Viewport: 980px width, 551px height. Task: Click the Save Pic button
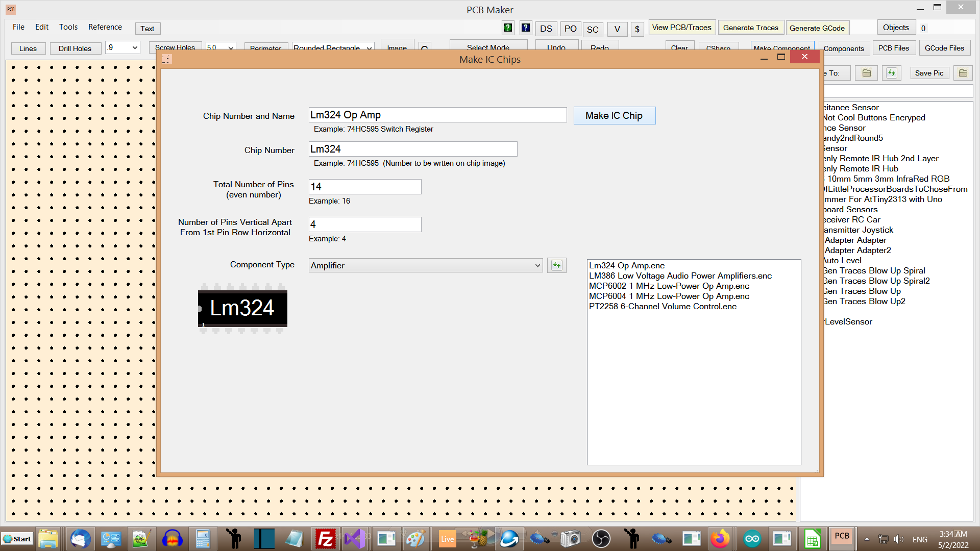point(929,73)
